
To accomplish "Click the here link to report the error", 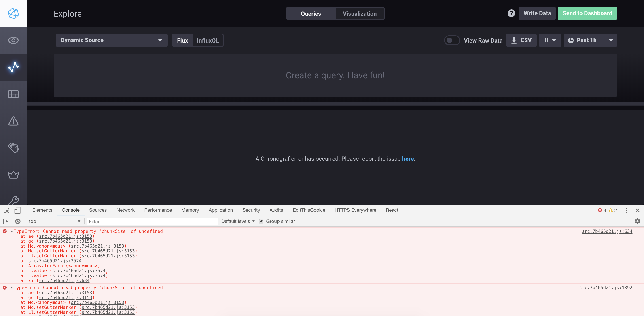I will [x=408, y=159].
